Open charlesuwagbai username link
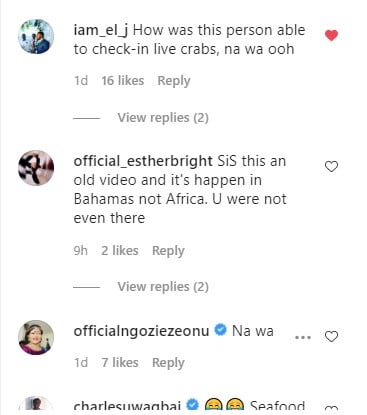Screen dimensions: 367x415 127,406
